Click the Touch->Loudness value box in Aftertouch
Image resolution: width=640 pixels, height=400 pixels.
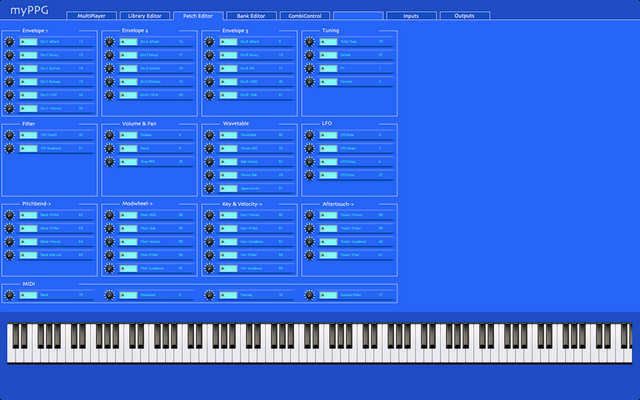click(329, 242)
